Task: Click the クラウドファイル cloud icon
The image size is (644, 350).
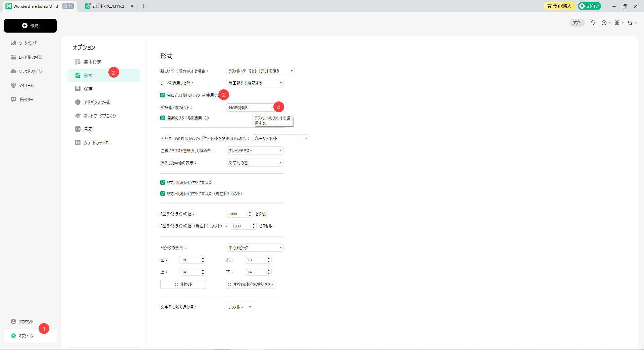Action: coord(13,71)
